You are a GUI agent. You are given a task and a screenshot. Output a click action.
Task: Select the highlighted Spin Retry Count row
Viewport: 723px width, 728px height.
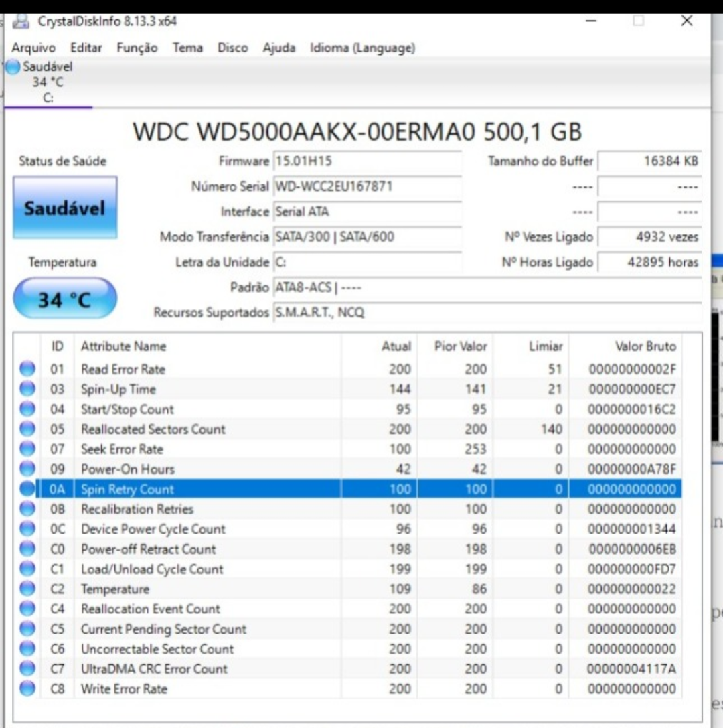pyautogui.click(x=359, y=489)
